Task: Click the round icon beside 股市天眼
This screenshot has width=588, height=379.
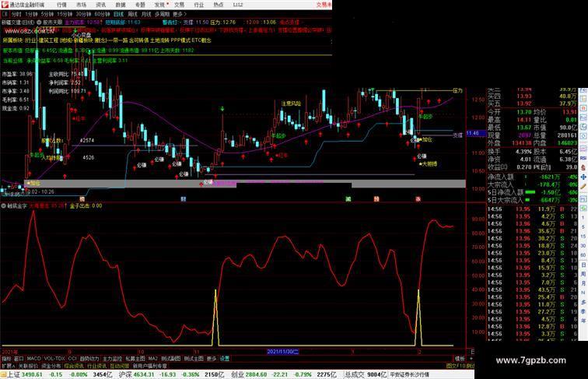Action: tap(39, 23)
